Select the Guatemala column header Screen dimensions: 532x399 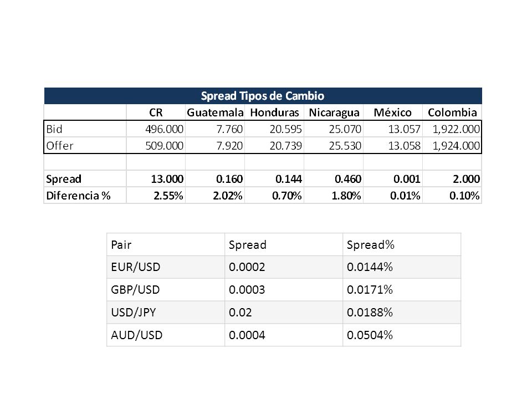[215, 112]
